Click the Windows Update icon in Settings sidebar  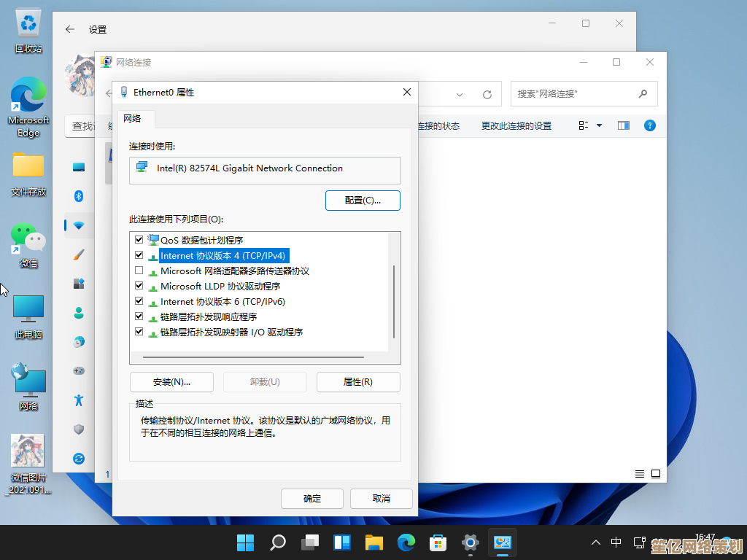pyautogui.click(x=79, y=459)
